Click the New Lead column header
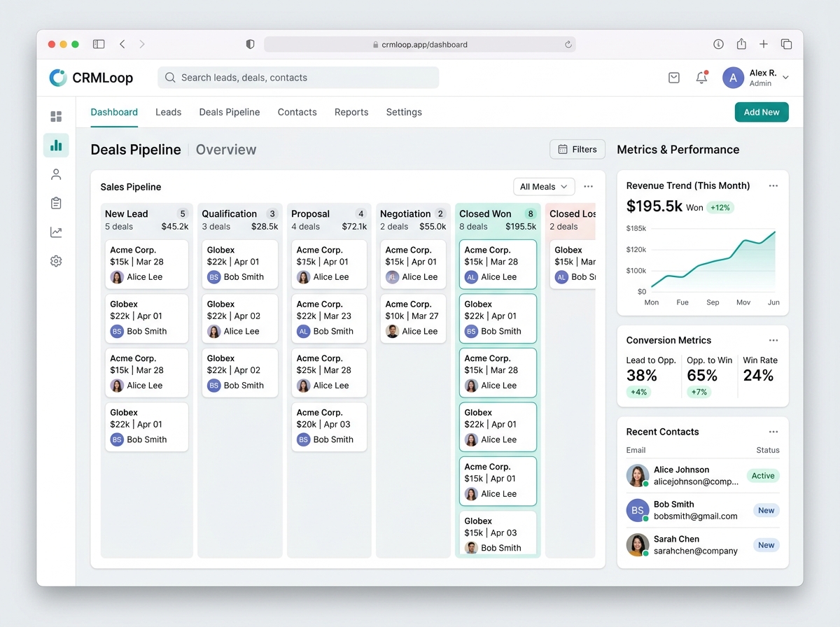 click(147, 220)
